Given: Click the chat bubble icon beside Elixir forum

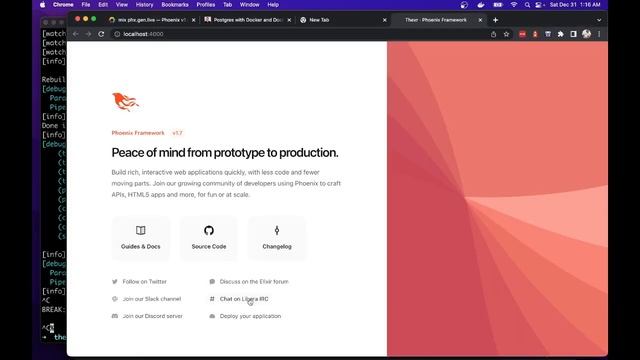Looking at the screenshot, I should [212, 282].
